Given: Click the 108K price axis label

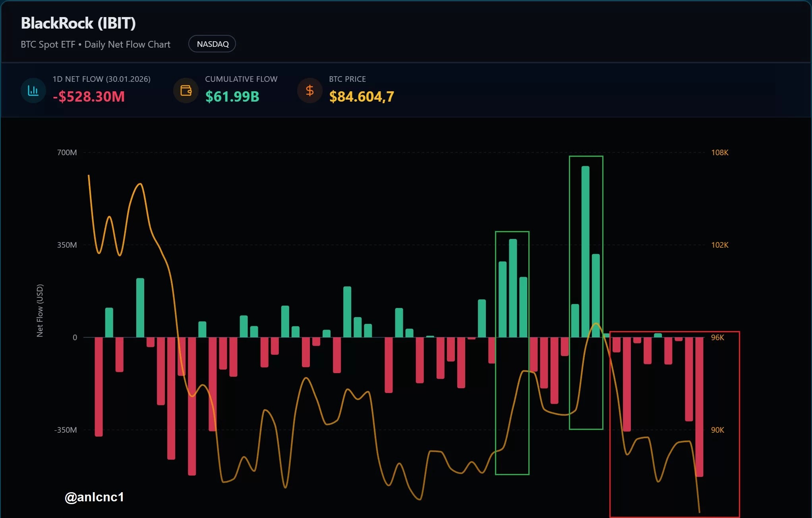Looking at the screenshot, I should [720, 152].
